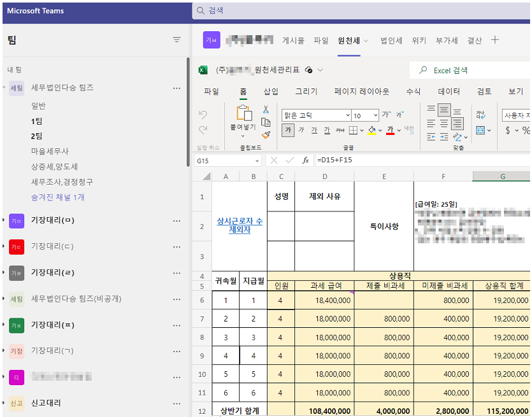The width and height of the screenshot is (532, 417).
Task: Click the Borders grid icon
Action: pos(353,130)
